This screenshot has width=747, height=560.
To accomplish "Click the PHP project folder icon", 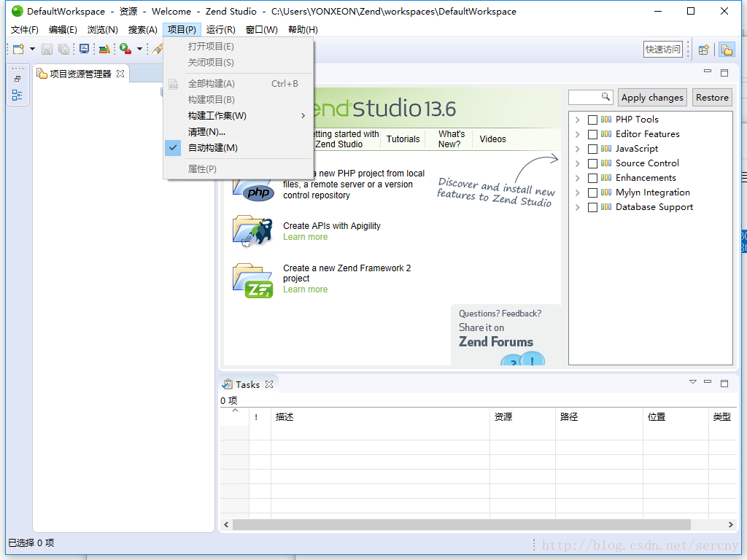I will point(253,189).
